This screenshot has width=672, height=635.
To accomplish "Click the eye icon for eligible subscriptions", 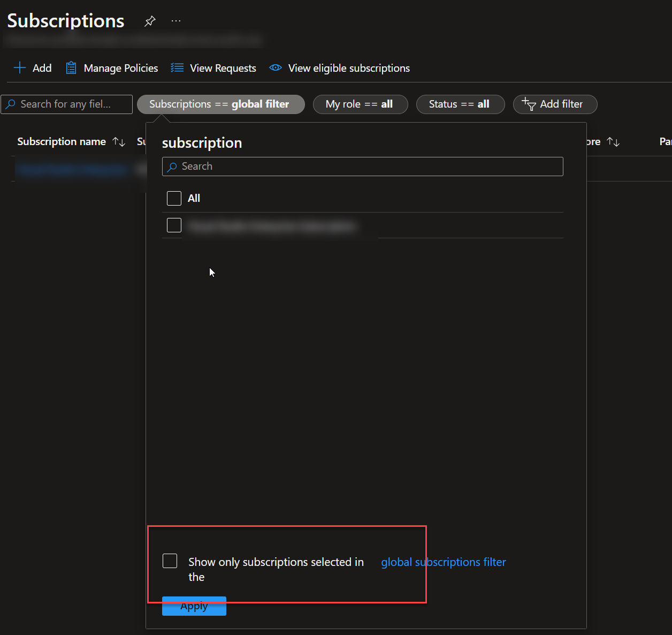I will (x=275, y=67).
